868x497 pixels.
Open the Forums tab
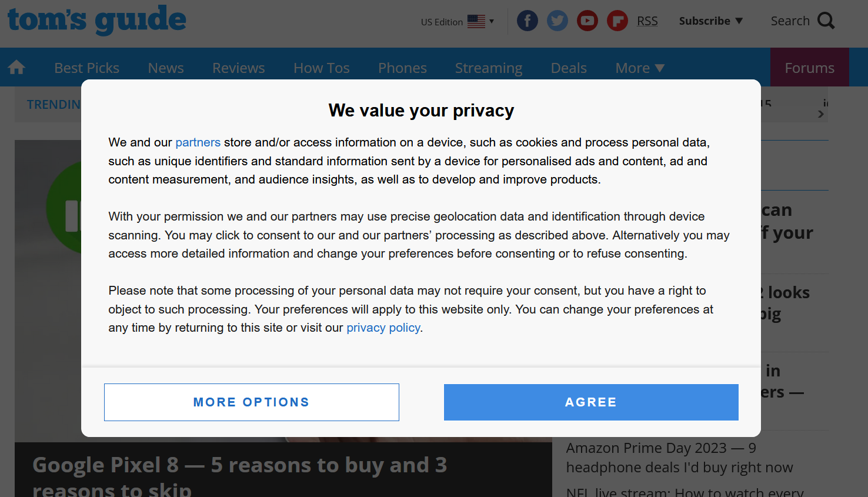point(809,67)
